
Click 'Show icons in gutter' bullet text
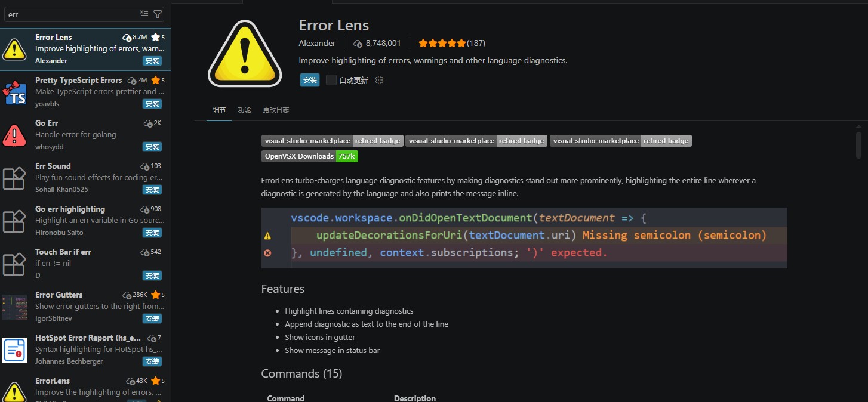point(320,337)
